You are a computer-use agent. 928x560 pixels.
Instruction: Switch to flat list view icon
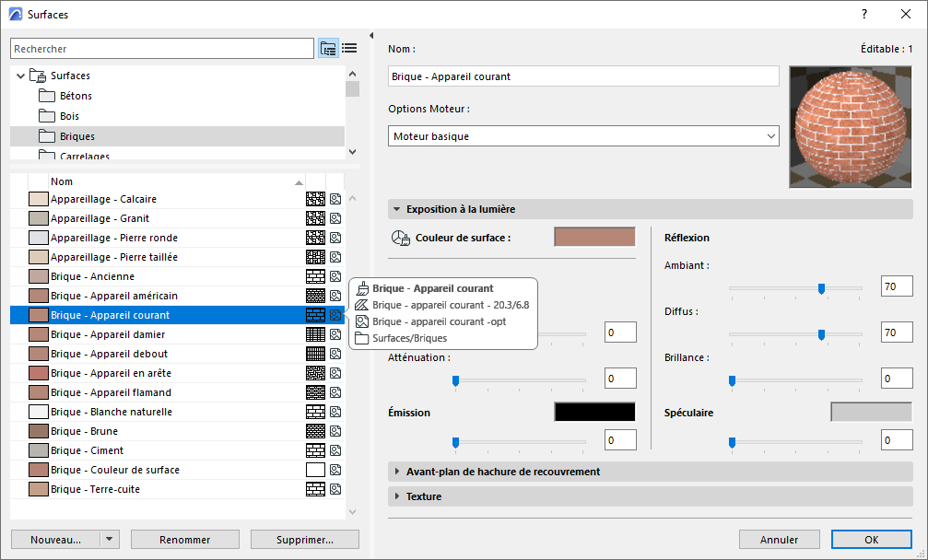click(349, 49)
